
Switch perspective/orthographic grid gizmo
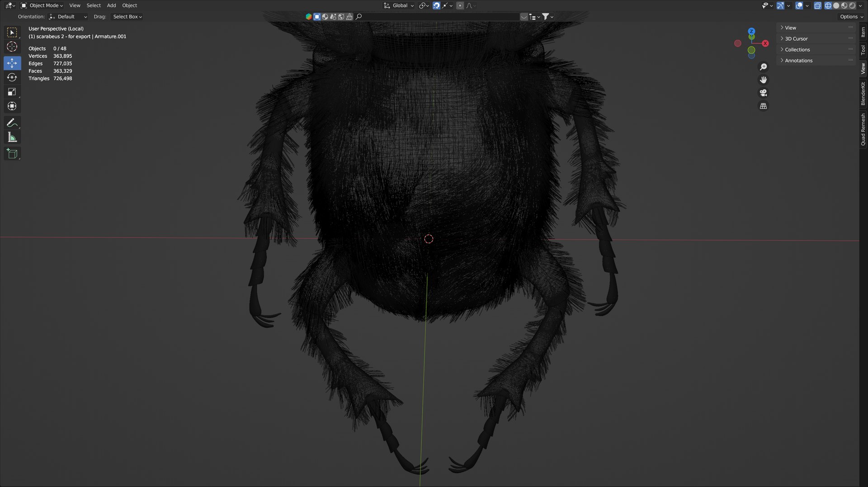763,106
